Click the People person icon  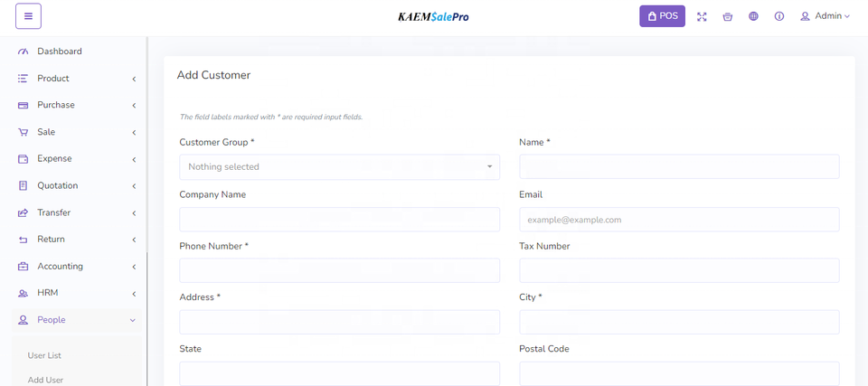click(x=23, y=320)
